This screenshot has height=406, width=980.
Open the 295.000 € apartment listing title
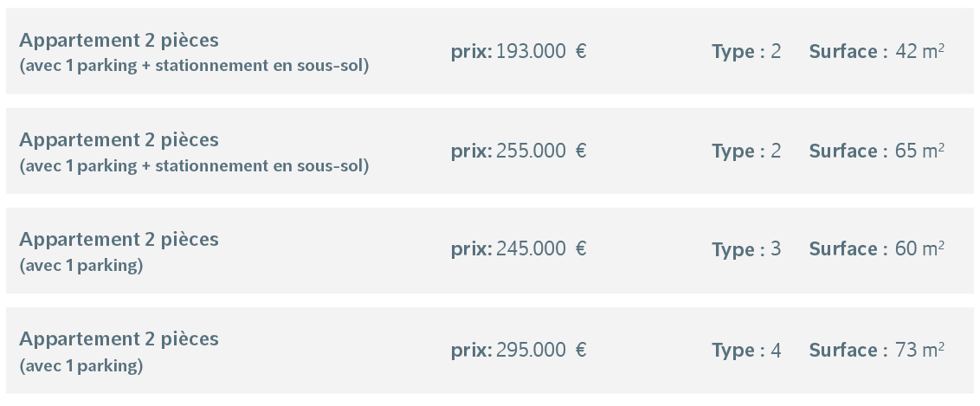point(119,338)
